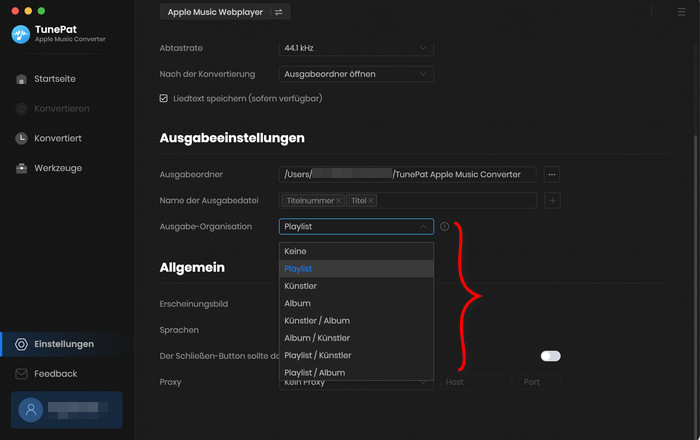Select the Playlist / Album option
The height and width of the screenshot is (440, 700).
click(356, 373)
